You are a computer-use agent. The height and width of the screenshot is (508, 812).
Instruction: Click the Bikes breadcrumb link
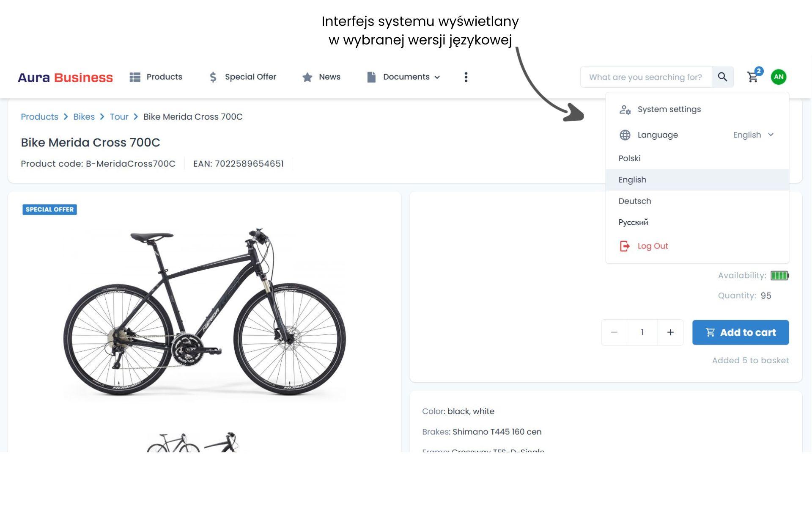(x=84, y=116)
